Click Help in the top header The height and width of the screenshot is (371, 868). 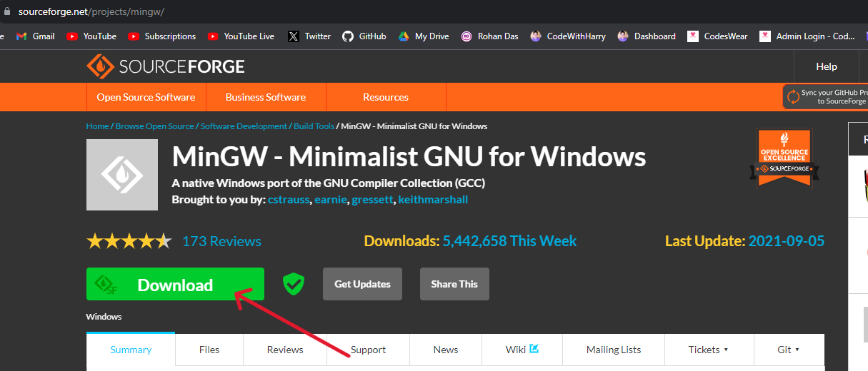827,66
